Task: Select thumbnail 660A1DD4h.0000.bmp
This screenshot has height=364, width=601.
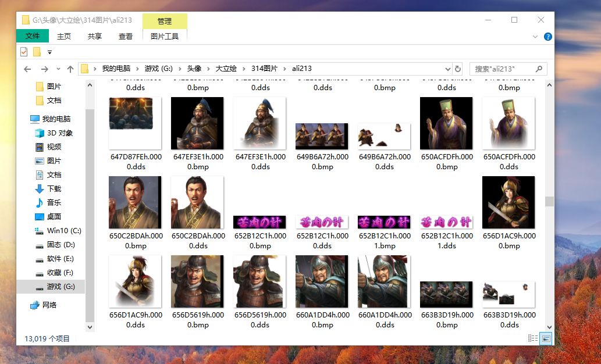Action: (322, 281)
